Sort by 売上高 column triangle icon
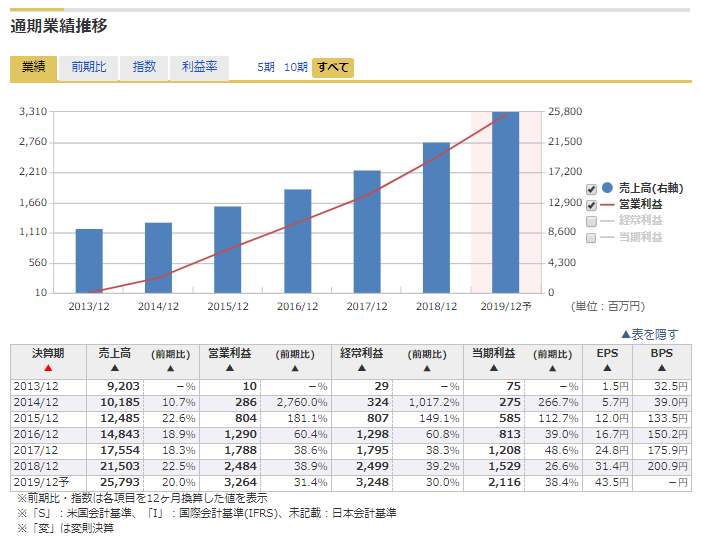Viewport: 701px width, 543px height. point(115,368)
